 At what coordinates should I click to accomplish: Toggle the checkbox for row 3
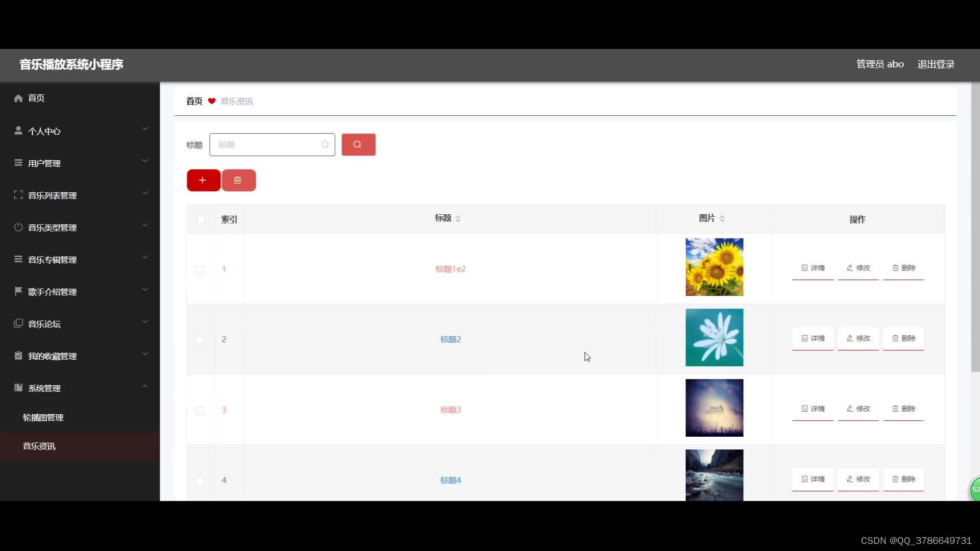[x=200, y=410]
